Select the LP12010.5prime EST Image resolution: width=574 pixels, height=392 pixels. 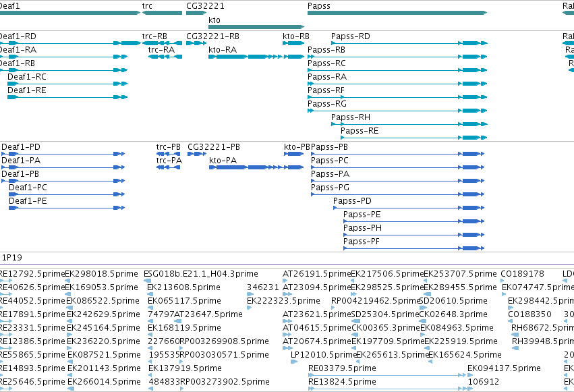[x=294, y=362]
